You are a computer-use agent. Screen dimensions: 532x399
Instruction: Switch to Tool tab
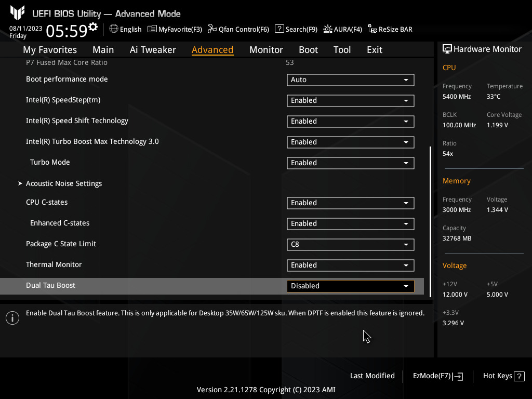342,49
